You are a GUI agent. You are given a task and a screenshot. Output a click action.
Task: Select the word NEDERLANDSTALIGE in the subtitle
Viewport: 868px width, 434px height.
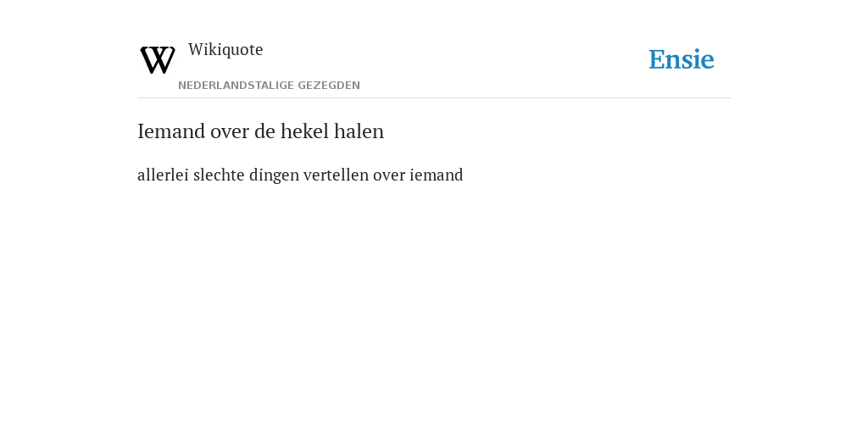236,86
